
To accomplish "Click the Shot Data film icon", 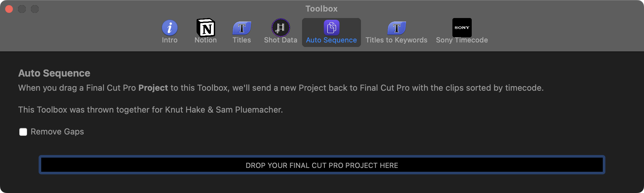I will (281, 28).
